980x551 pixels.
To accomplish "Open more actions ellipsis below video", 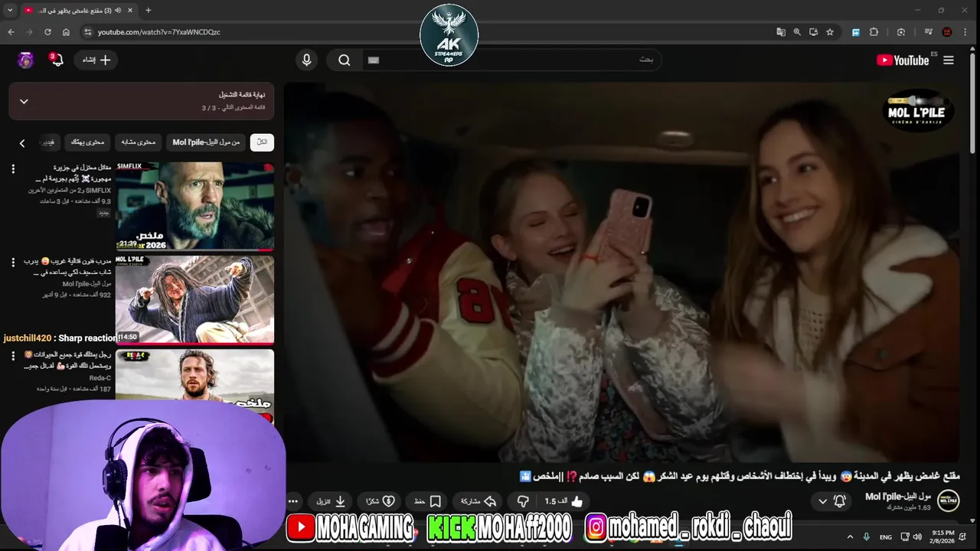I will pos(293,501).
